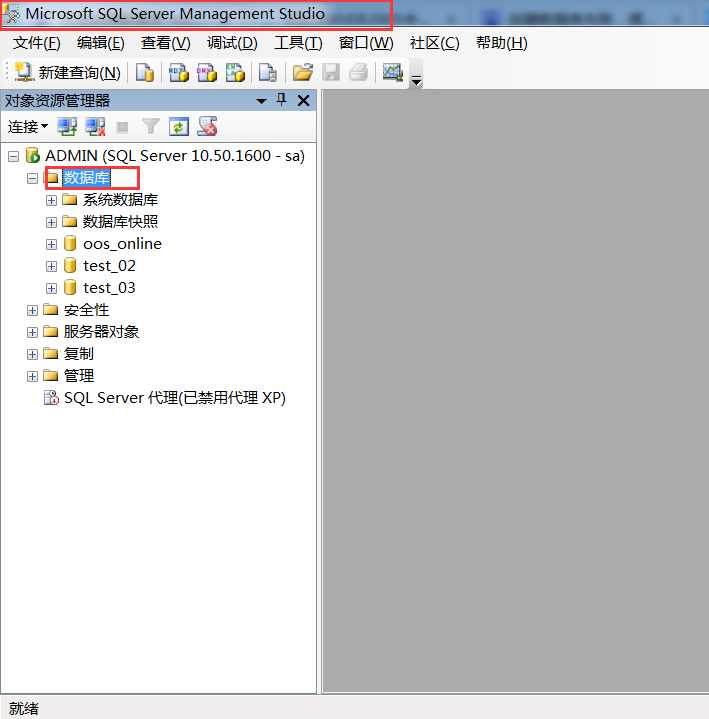Click the Analysis Services XMLA query icon
The width and height of the screenshot is (709, 719).
(x=235, y=72)
